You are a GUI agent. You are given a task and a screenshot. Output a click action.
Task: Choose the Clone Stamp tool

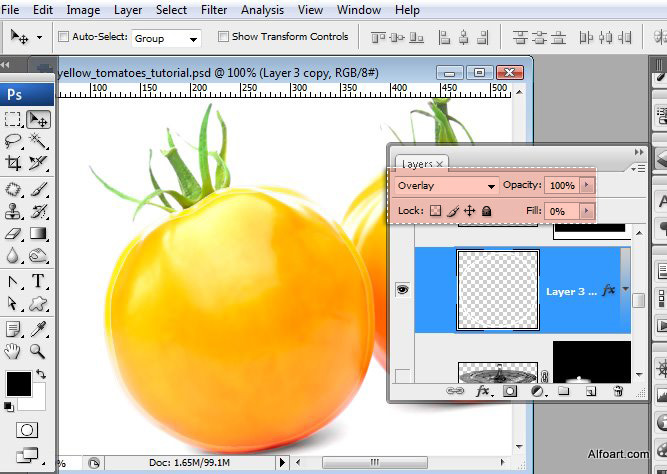(x=13, y=211)
